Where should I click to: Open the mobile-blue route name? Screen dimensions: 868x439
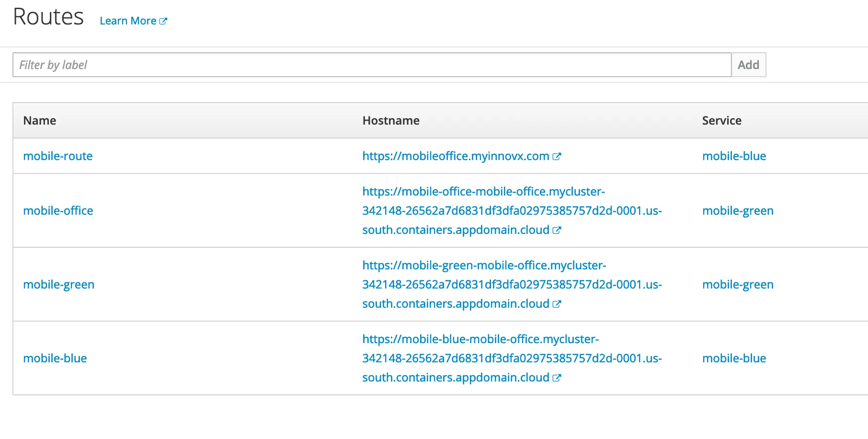click(x=55, y=358)
